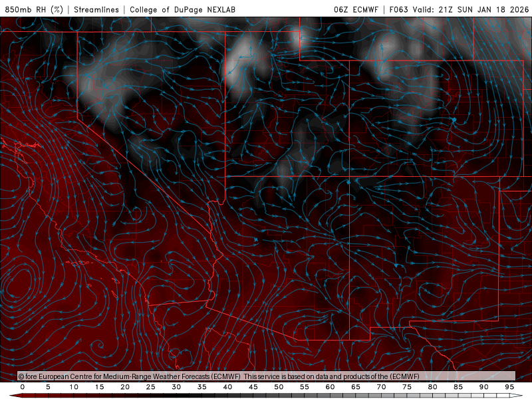Click the "75" tick on the color scale
The width and height of the screenshot is (532, 399).
407,387
